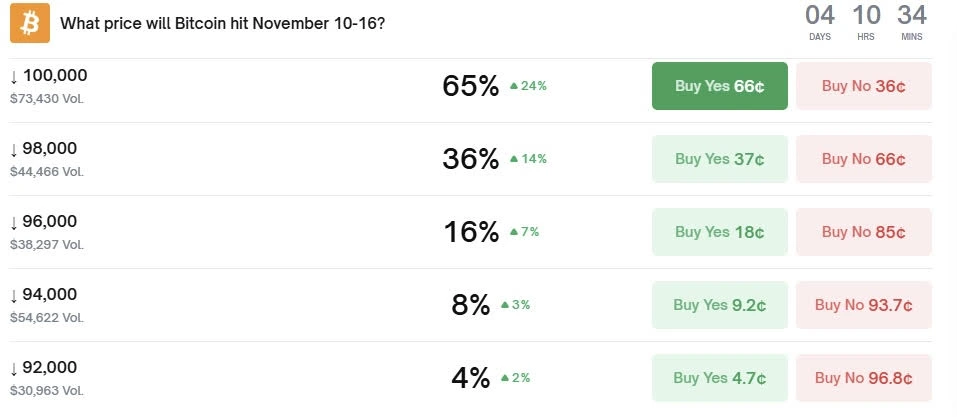This screenshot has height=417, width=957.
Task: Open the ↓ 96,000 outcome row label
Action: pos(44,221)
